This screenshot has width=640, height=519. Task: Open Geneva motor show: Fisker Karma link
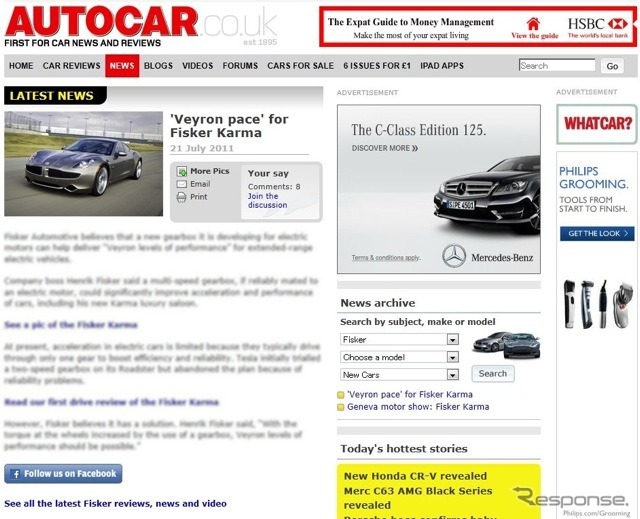pos(418,407)
